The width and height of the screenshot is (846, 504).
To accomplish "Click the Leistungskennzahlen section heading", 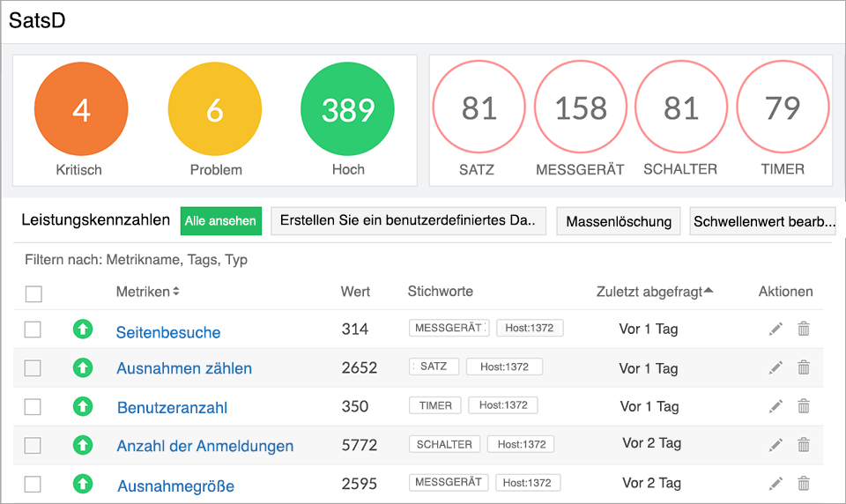I will coord(95,219).
